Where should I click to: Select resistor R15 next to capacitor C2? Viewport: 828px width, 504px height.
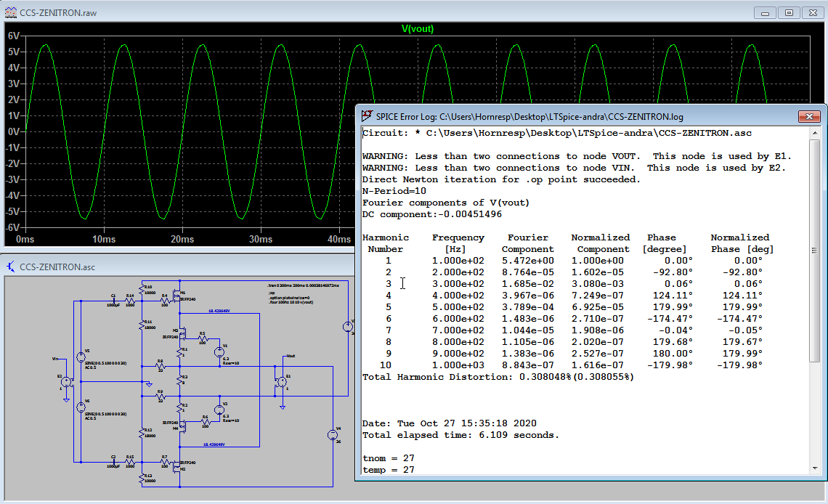[130, 463]
